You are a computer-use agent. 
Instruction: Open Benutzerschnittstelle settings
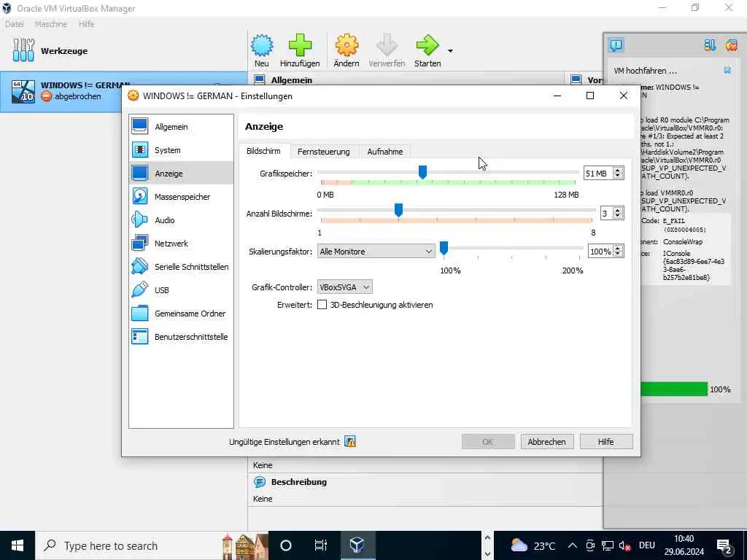181,337
